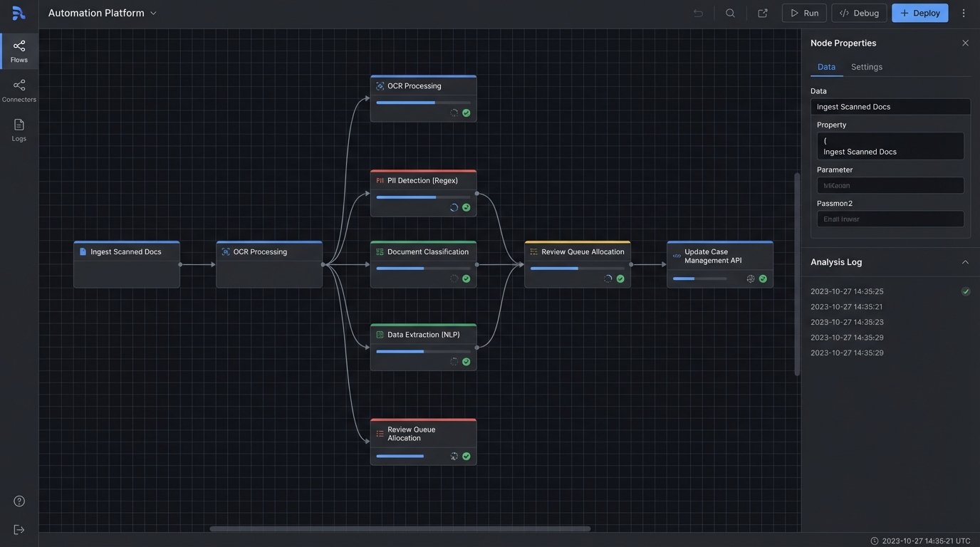Collapse the Analysis Log section
The width and height of the screenshot is (980, 547).
[964, 261]
